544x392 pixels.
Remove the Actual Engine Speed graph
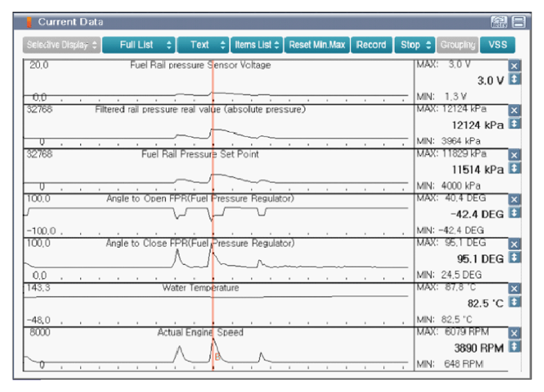pos(514,333)
